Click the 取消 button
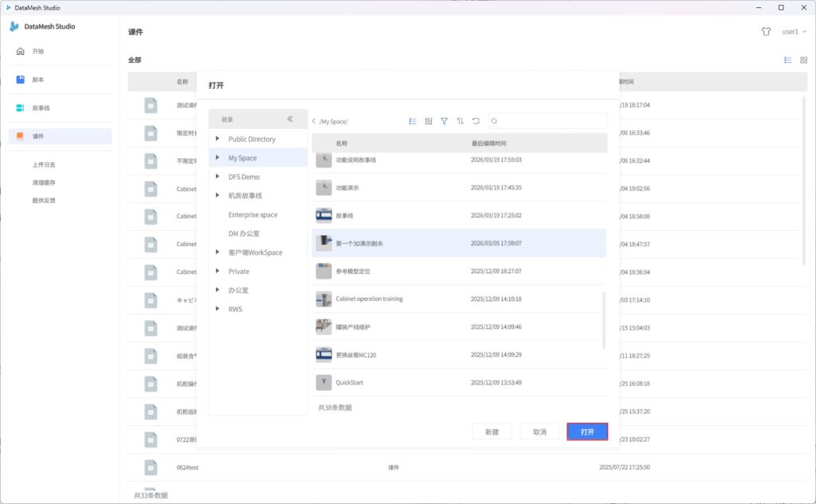This screenshot has width=816, height=504. (x=539, y=432)
